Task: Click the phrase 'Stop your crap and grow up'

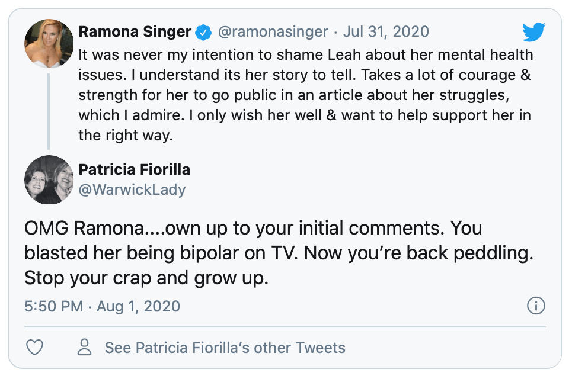Action: [146, 277]
